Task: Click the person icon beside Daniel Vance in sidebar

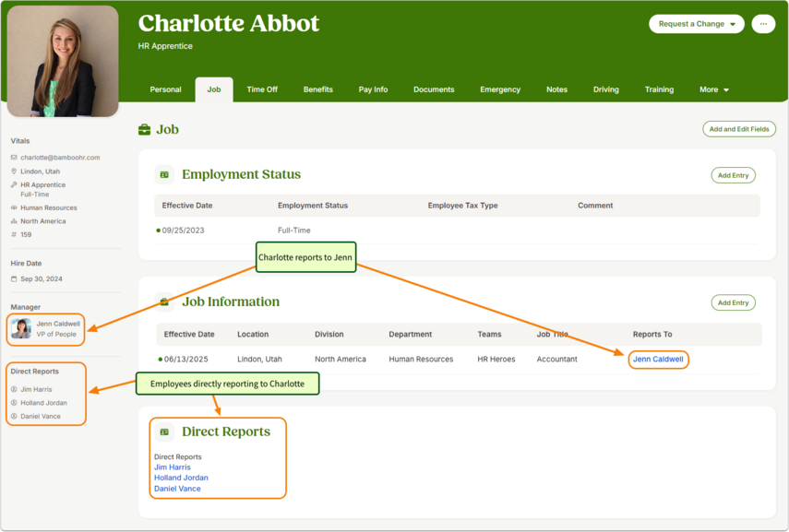Action: click(14, 417)
